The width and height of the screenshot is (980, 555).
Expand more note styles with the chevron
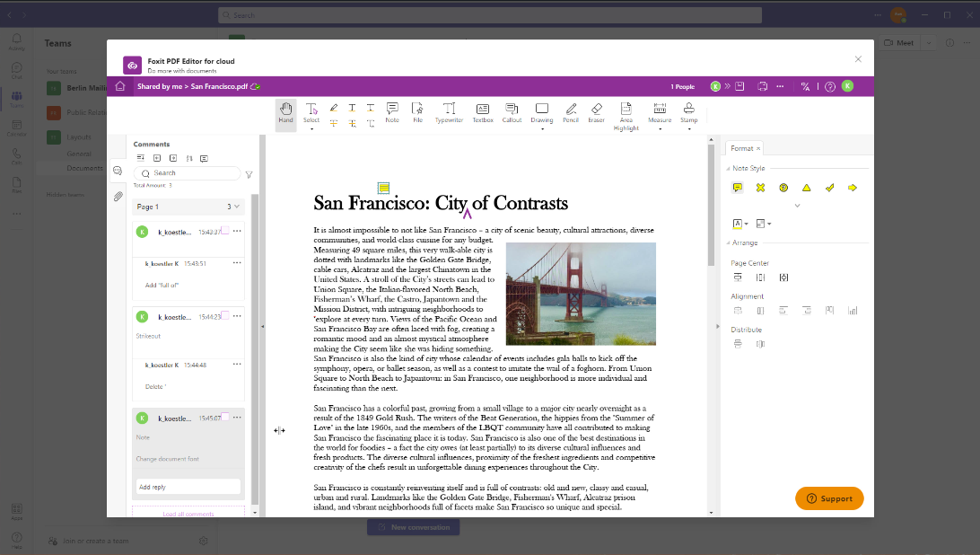(x=797, y=206)
